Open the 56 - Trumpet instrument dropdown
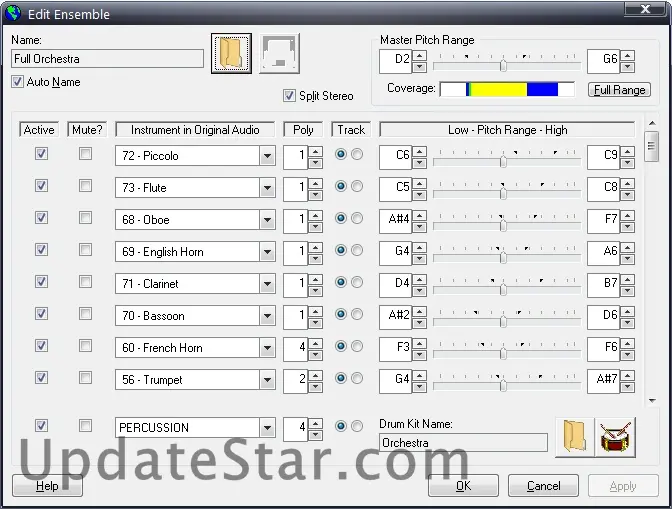 (x=267, y=380)
